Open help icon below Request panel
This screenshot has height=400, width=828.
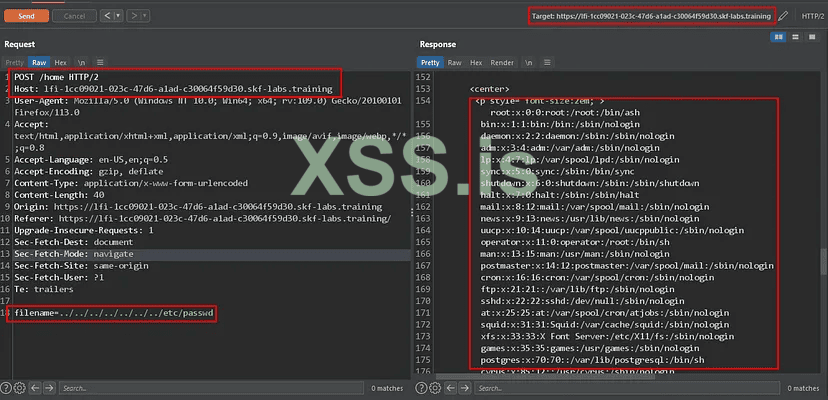coord(6,388)
